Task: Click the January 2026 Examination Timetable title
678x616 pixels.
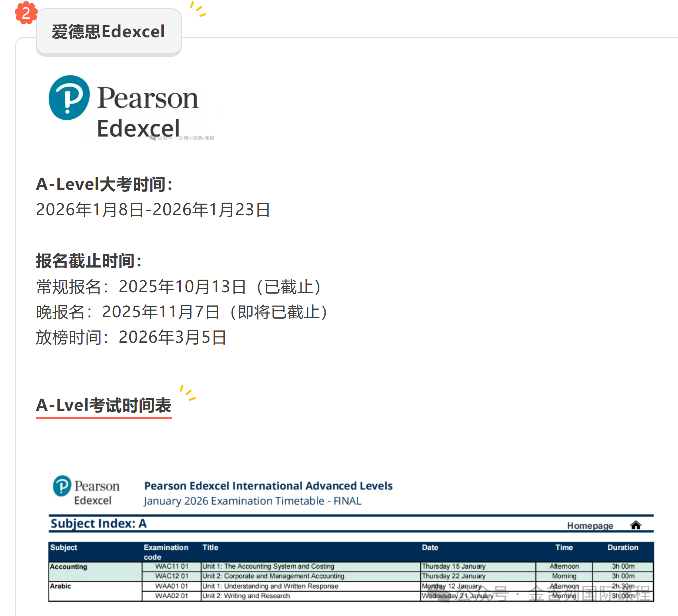Action: [x=253, y=501]
